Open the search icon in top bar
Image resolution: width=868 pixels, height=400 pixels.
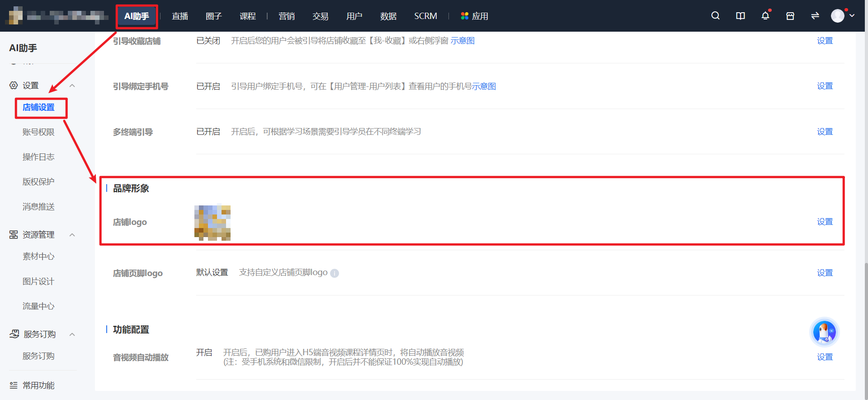tap(715, 16)
